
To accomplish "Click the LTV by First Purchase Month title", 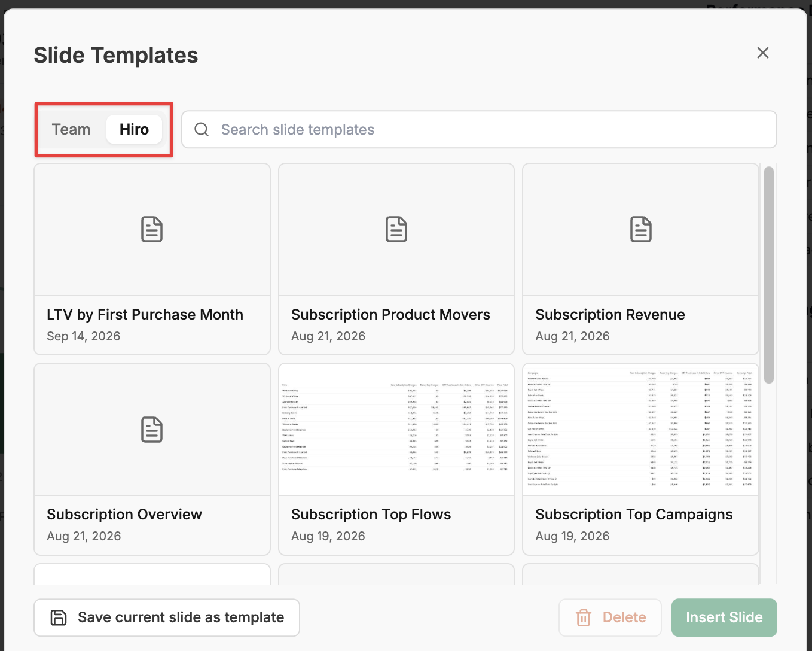I will (145, 315).
